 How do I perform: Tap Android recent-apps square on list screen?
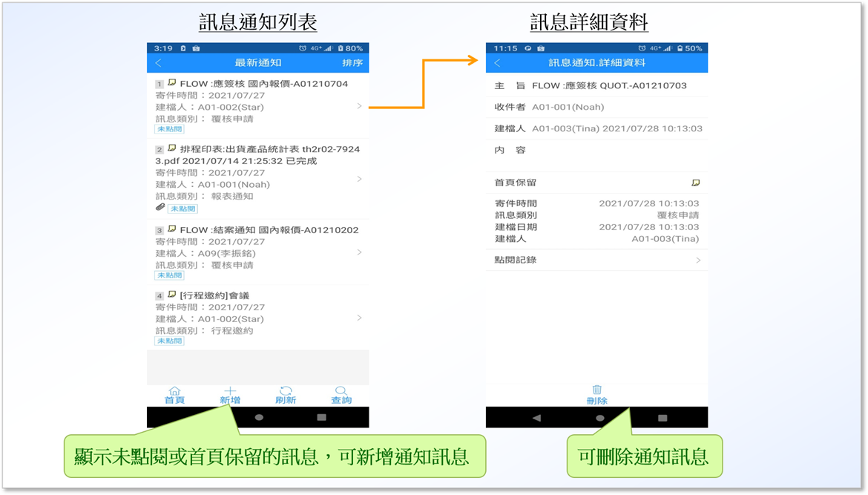[321, 417]
